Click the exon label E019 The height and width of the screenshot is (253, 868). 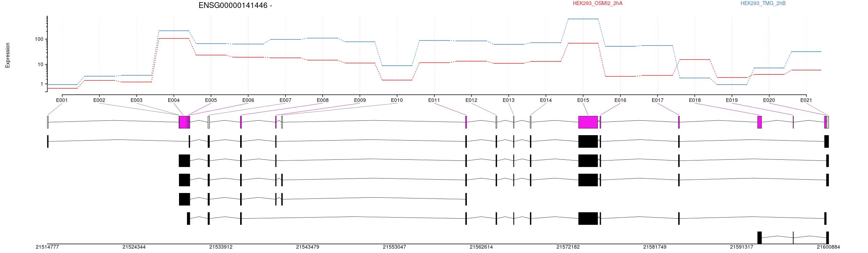pyautogui.click(x=732, y=100)
